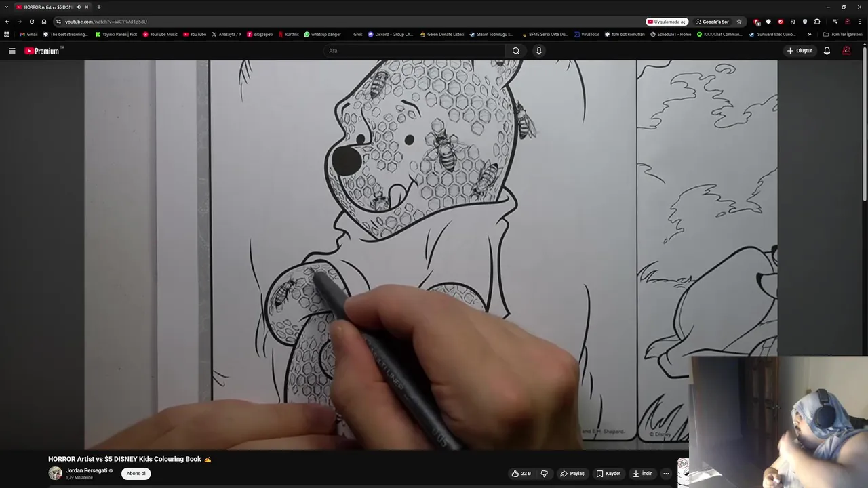Go forward in browser history
Image resolution: width=868 pixels, height=488 pixels.
pos(19,22)
